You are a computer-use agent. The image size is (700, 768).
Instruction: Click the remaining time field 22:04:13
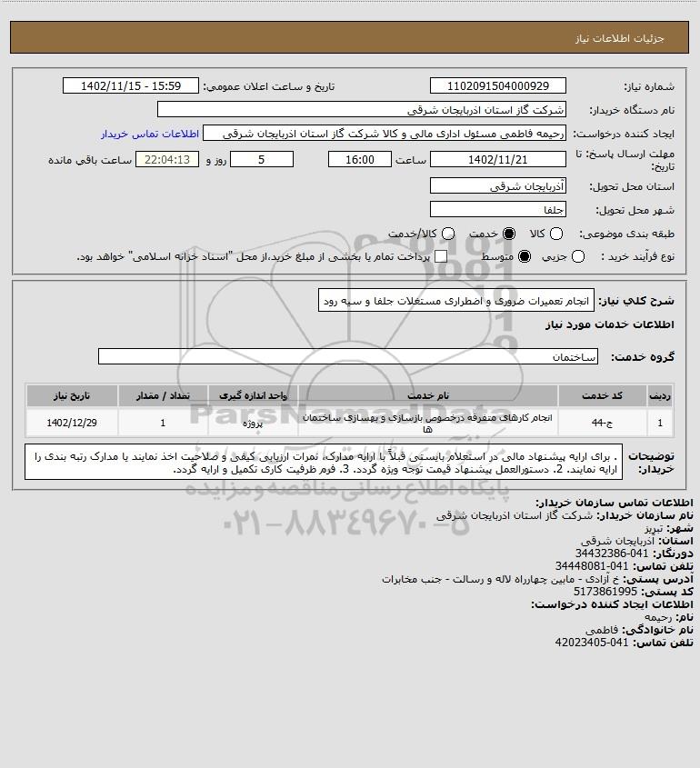tap(167, 160)
